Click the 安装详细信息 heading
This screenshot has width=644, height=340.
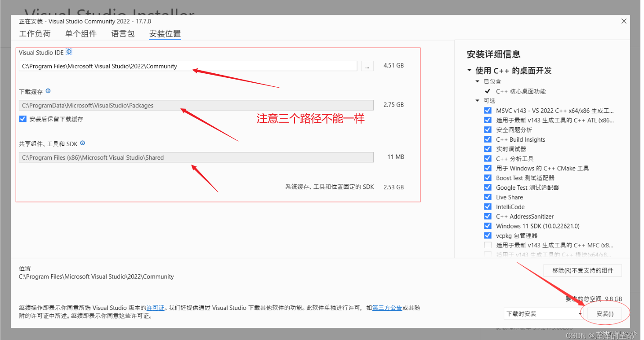click(494, 54)
